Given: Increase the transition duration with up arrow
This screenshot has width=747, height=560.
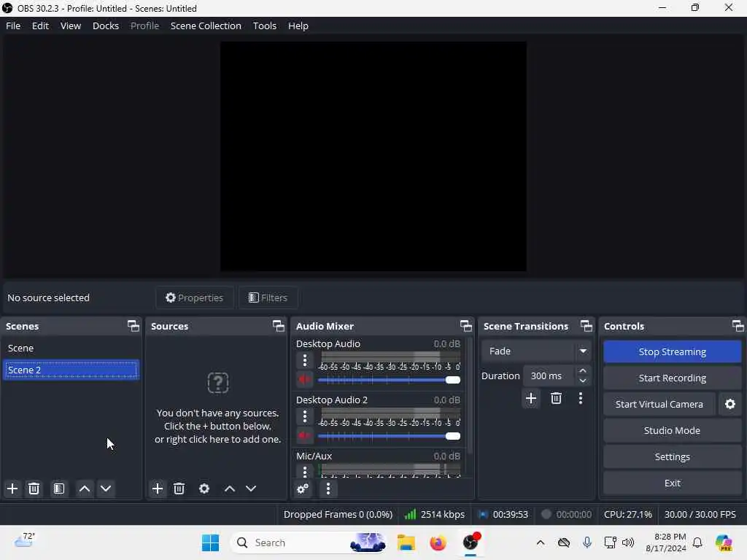Looking at the screenshot, I should [583, 371].
